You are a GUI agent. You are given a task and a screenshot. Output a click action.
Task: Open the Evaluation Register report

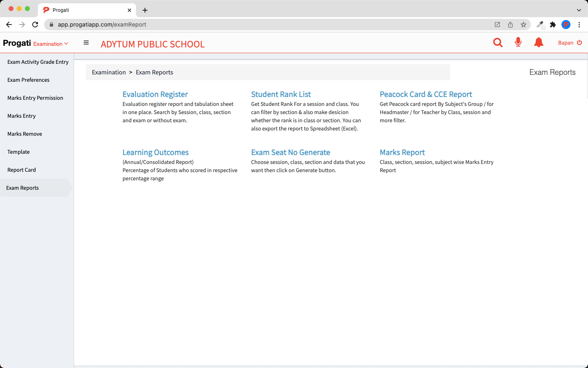(x=155, y=94)
